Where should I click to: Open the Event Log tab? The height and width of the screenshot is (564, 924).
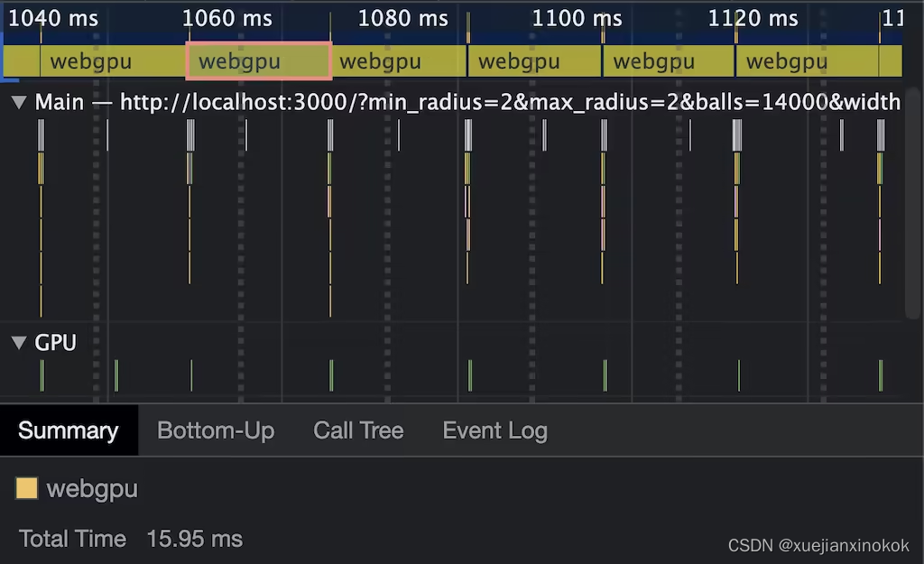(495, 430)
